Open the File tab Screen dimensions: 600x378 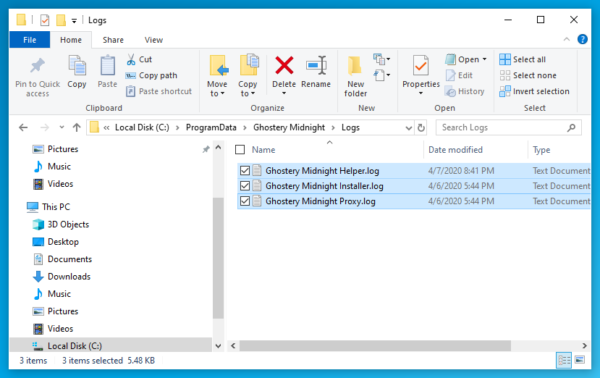tap(29, 40)
